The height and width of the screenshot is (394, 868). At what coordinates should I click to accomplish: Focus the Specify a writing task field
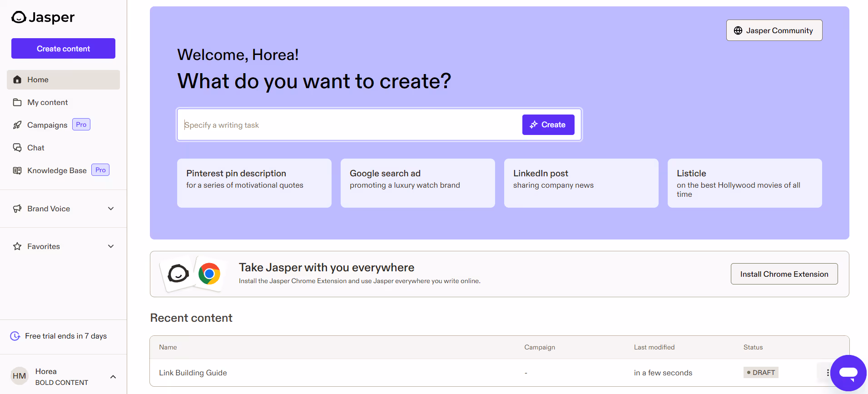pos(350,125)
